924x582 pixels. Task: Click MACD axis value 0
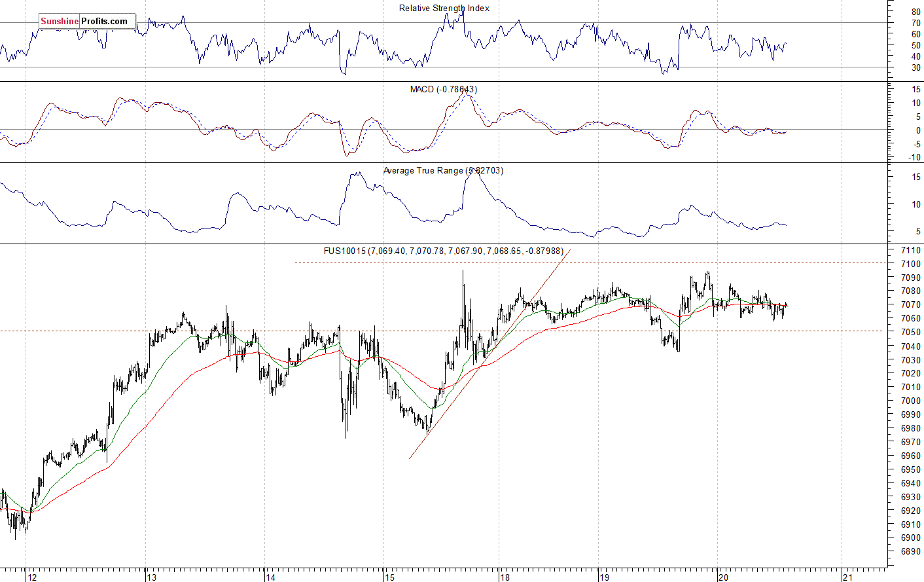pyautogui.click(x=918, y=131)
